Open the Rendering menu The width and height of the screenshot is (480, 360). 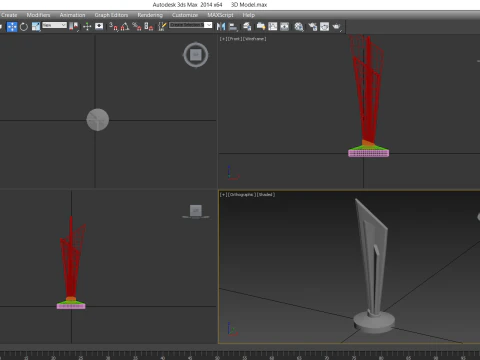(x=150, y=15)
